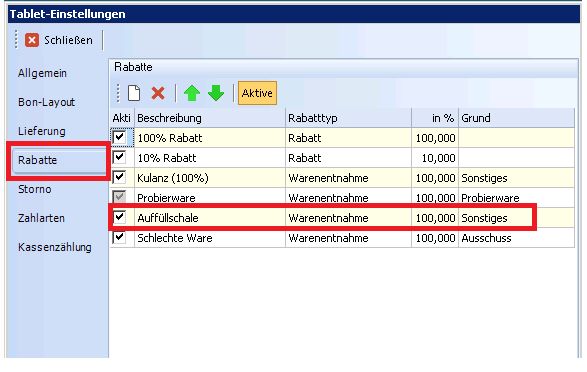The image size is (587, 372).
Task: Click the Ausschuss reason cell
Action: tap(516, 238)
